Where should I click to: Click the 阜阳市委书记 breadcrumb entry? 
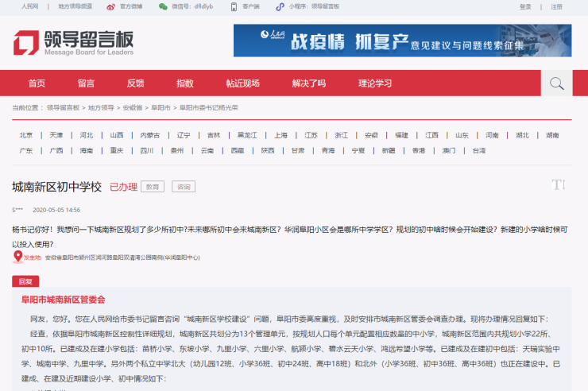[x=208, y=107]
